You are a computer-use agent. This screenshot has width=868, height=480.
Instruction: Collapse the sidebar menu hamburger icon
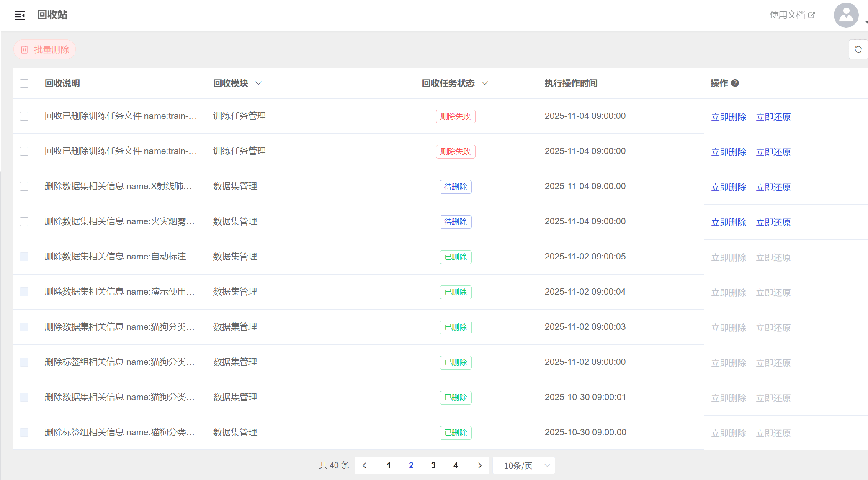[x=20, y=15]
